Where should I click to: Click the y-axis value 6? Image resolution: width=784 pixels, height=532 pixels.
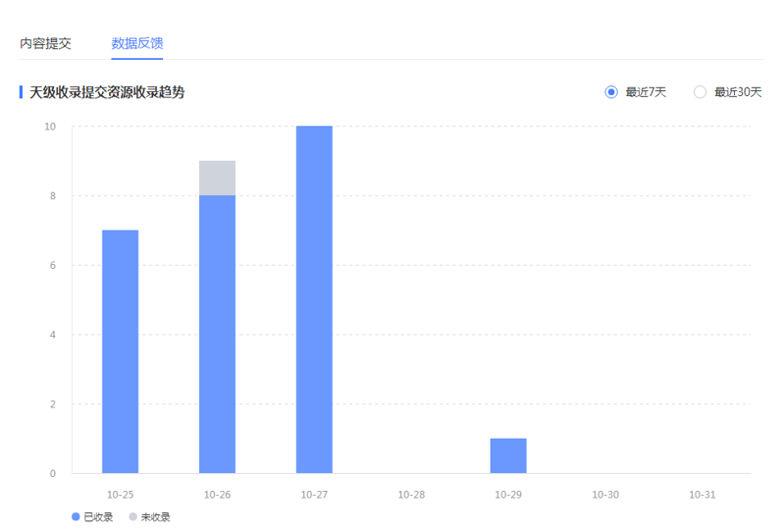(53, 265)
